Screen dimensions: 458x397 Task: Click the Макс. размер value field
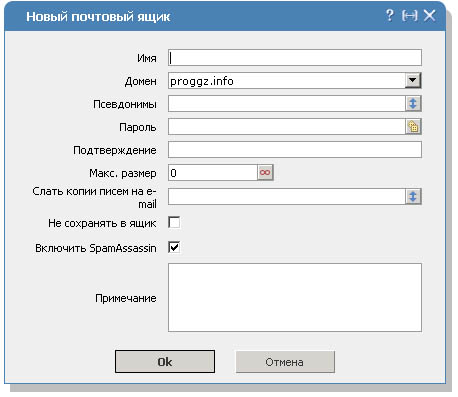point(212,173)
